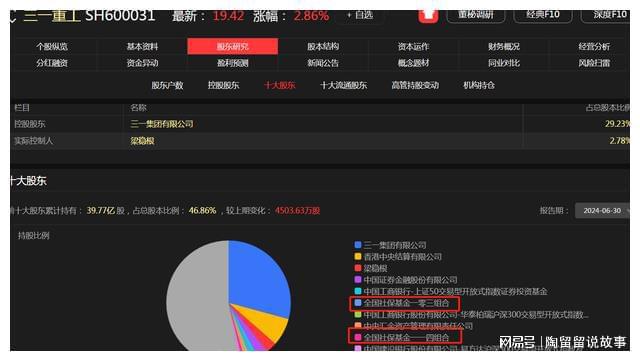The width and height of the screenshot is (640, 361).
Task: Select the highlighted 股东研究 tab
Action: click(x=233, y=47)
